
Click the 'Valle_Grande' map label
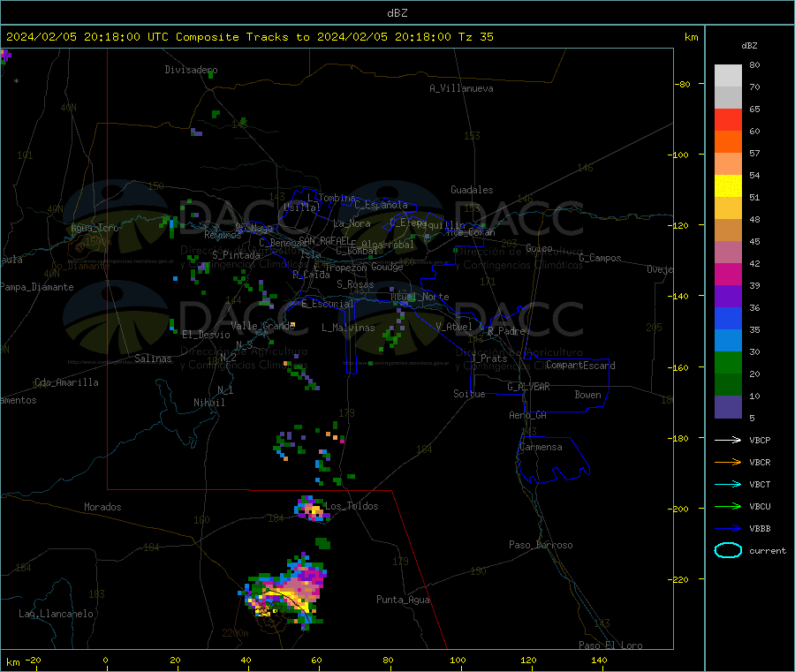tap(263, 326)
